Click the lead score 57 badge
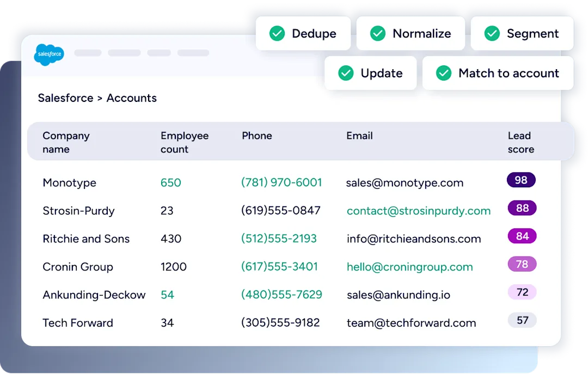588x392 pixels. (x=522, y=320)
